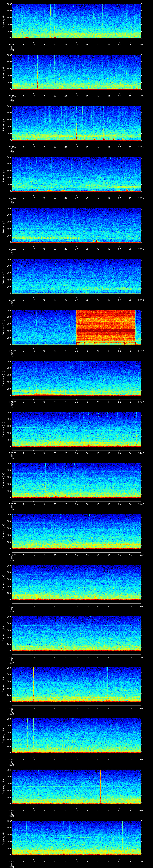This screenshot has width=153, height=868.
Task: Click the '21:00' end time label
Action: click(141, 351)
